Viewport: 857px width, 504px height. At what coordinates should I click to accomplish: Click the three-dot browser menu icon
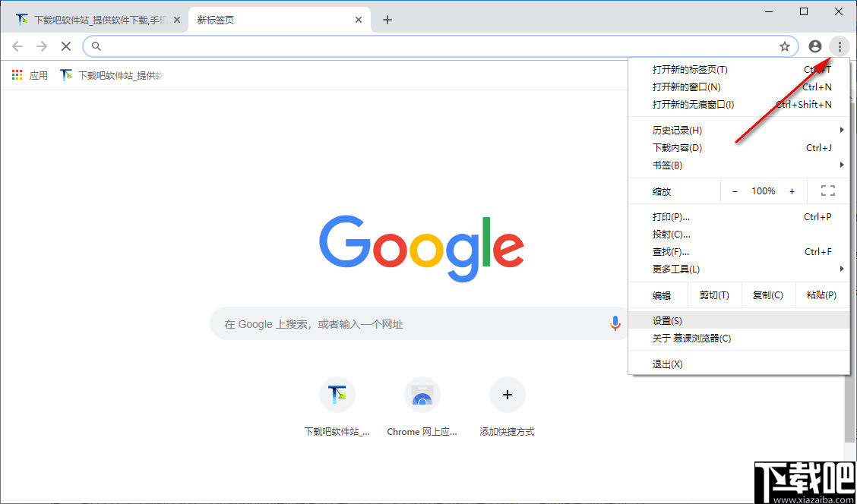click(x=839, y=46)
